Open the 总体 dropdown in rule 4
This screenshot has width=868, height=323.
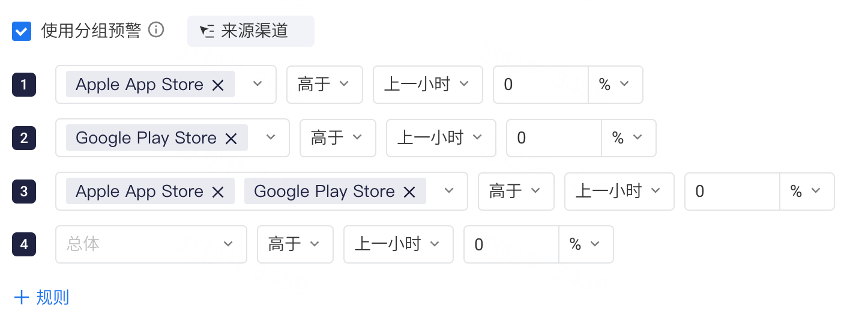point(151,244)
